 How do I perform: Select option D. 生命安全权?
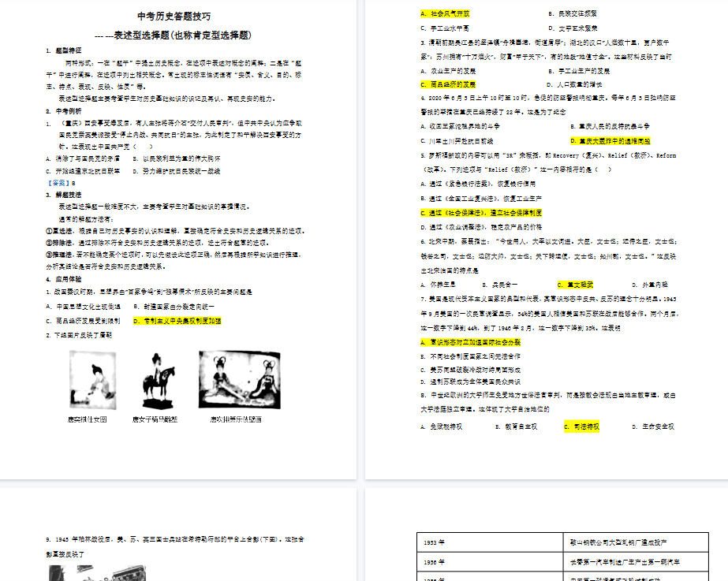(653, 427)
